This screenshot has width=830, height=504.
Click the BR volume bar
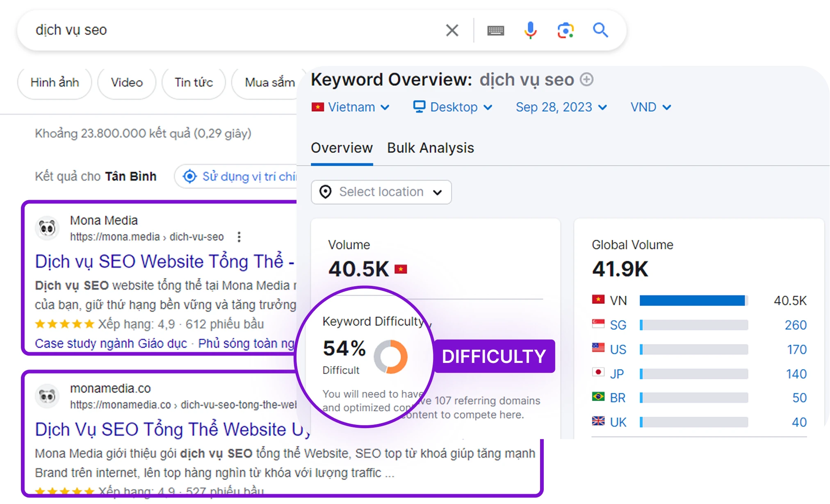694,398
